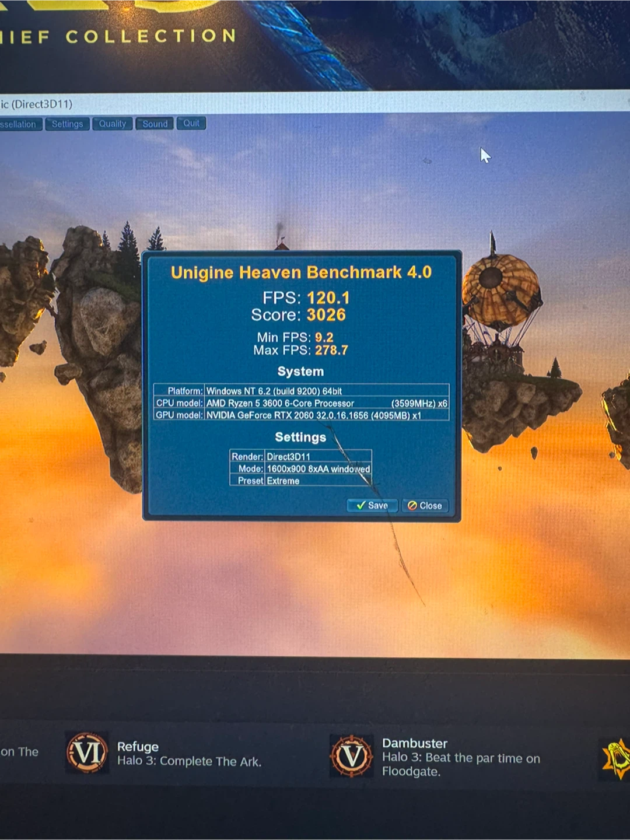Click the '(Direct3D11)' window title bar text

41,104
